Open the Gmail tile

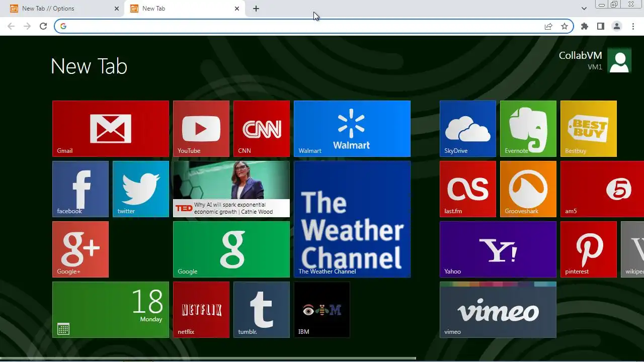111,129
